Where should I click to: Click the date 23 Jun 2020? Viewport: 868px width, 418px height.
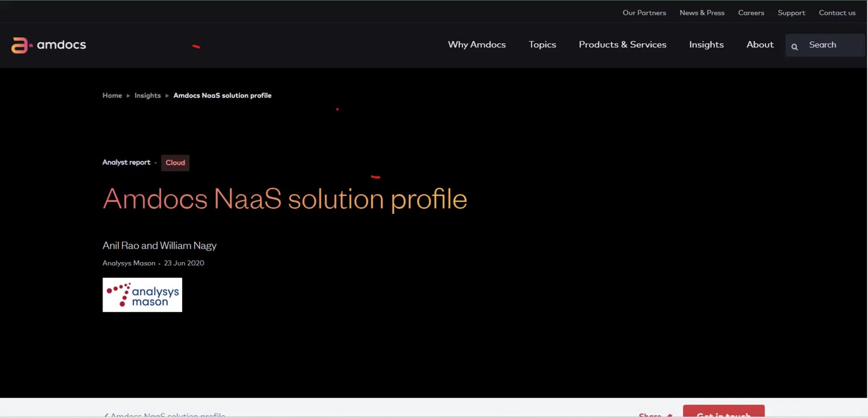pyautogui.click(x=184, y=263)
